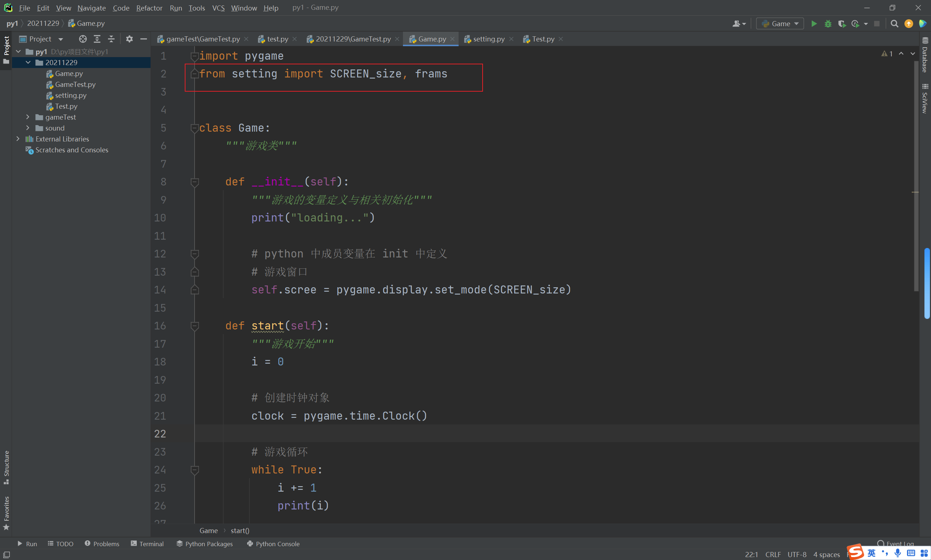Collapse all items in Project panel
Screen dimensions: 931x560
(x=111, y=39)
